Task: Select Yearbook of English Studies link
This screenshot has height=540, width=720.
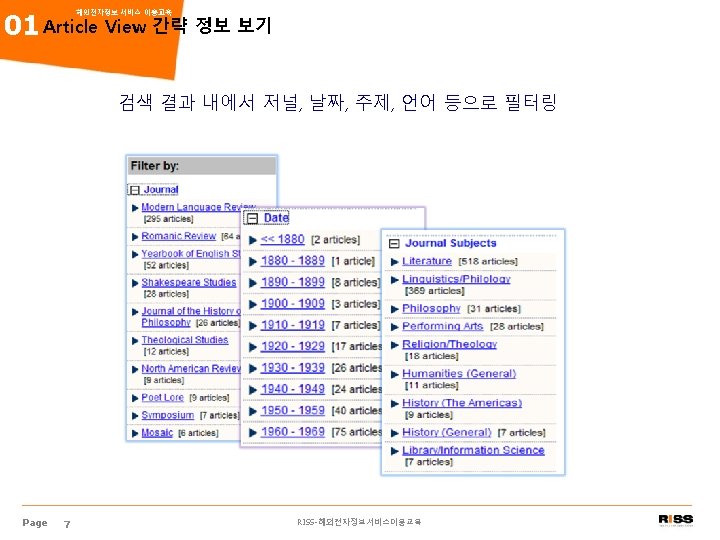Action: (191, 253)
